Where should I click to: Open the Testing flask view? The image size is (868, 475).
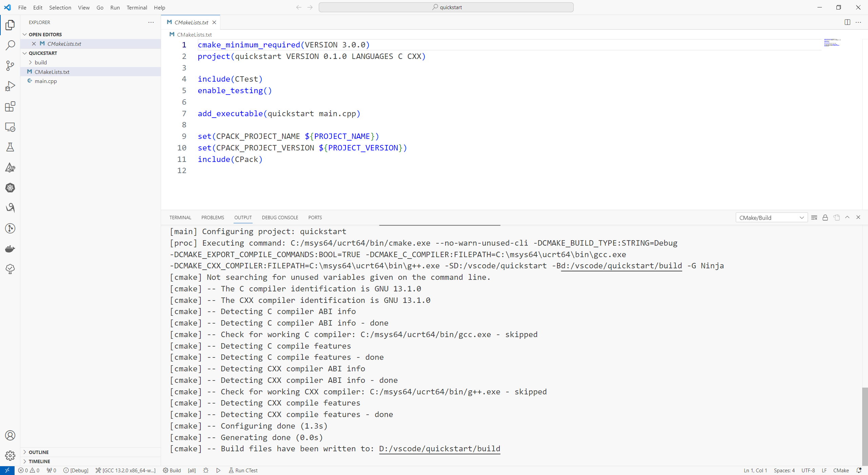point(10,147)
